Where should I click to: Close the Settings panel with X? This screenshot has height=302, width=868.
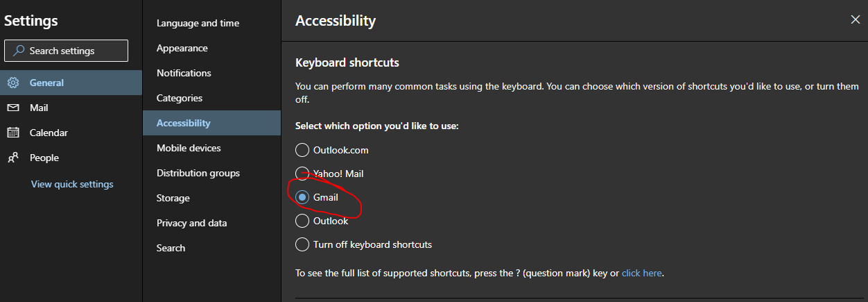pyautogui.click(x=855, y=19)
